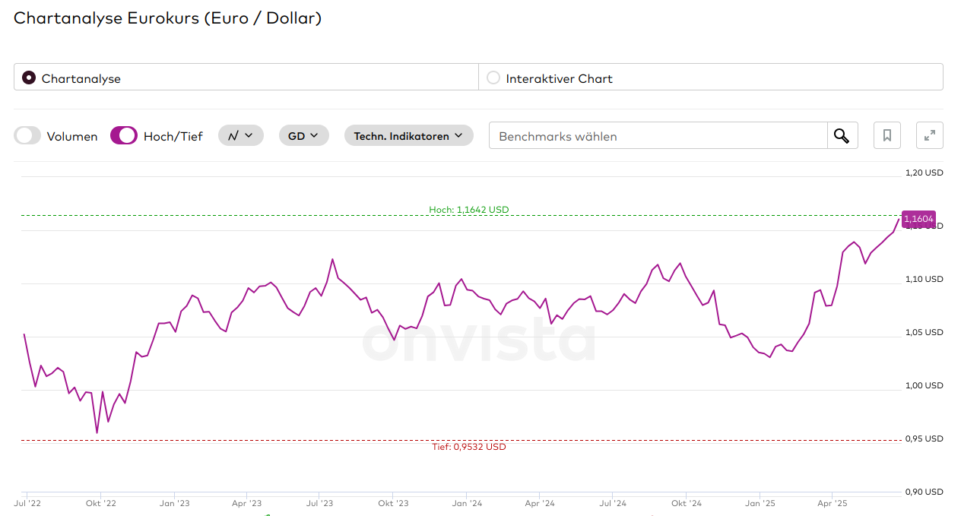Expand the Techn. Indikatoren dropdown
Viewport: 980px width, 516px height.
408,136
